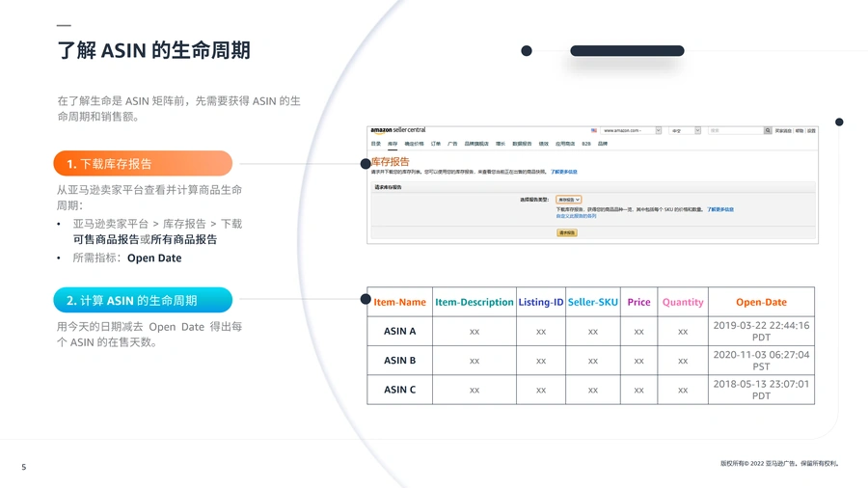Click the Seller-SKU column header

(593, 302)
